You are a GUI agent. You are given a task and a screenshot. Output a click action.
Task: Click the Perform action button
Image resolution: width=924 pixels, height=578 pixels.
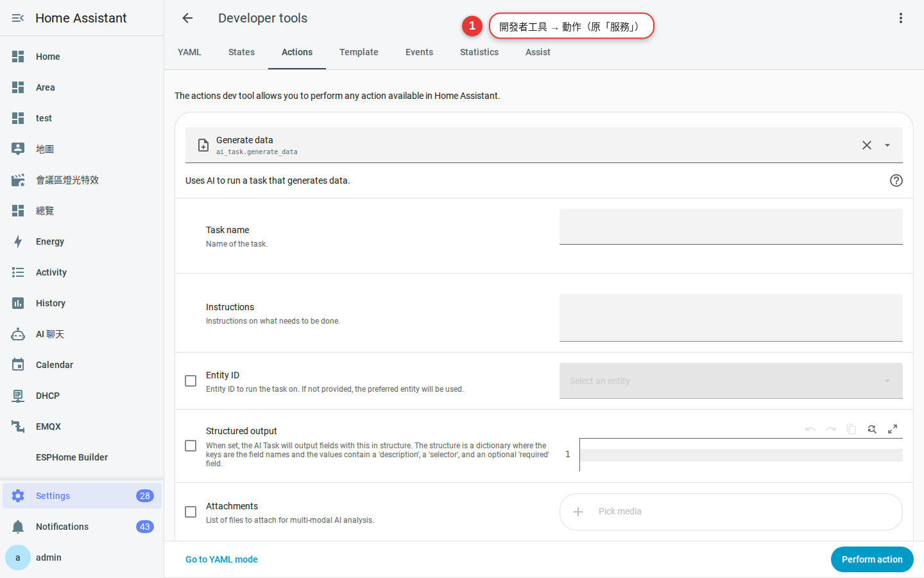[872, 559]
